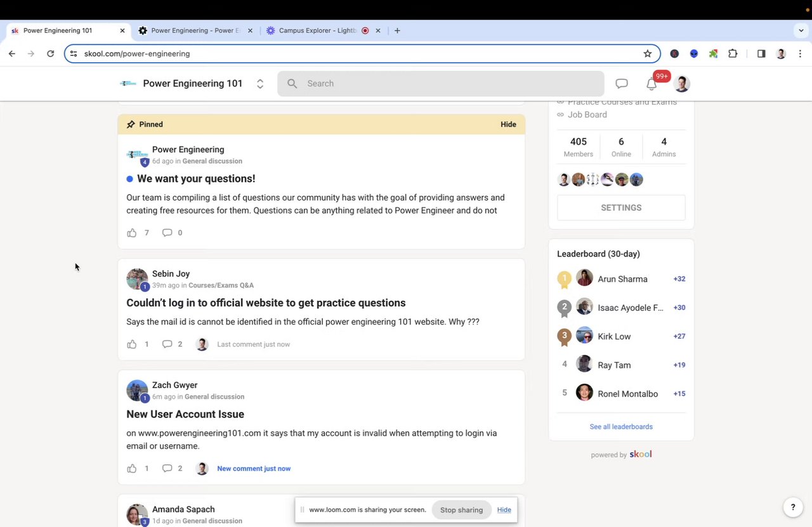
Task: Open 'Couldn't log in to official website' post title
Action: [266, 303]
